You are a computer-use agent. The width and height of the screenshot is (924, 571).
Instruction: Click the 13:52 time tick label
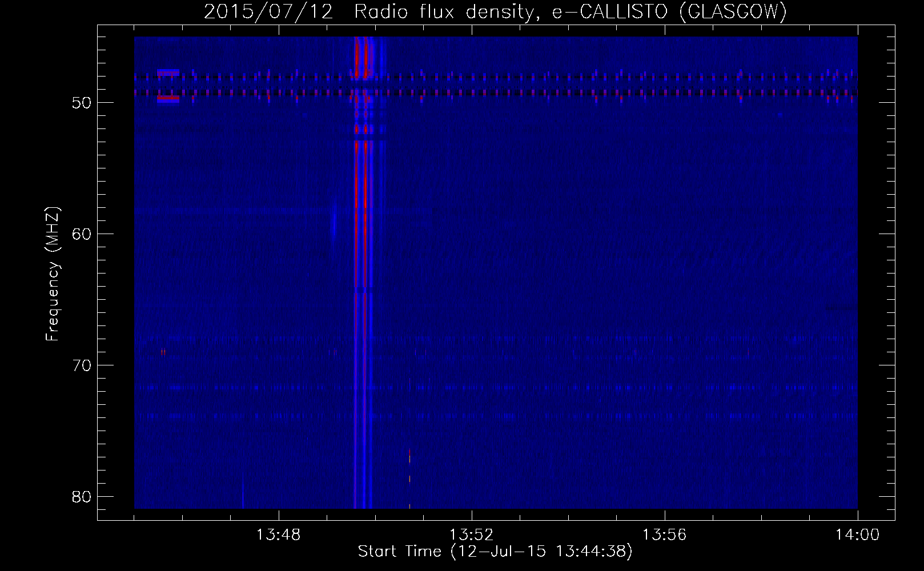[472, 535]
